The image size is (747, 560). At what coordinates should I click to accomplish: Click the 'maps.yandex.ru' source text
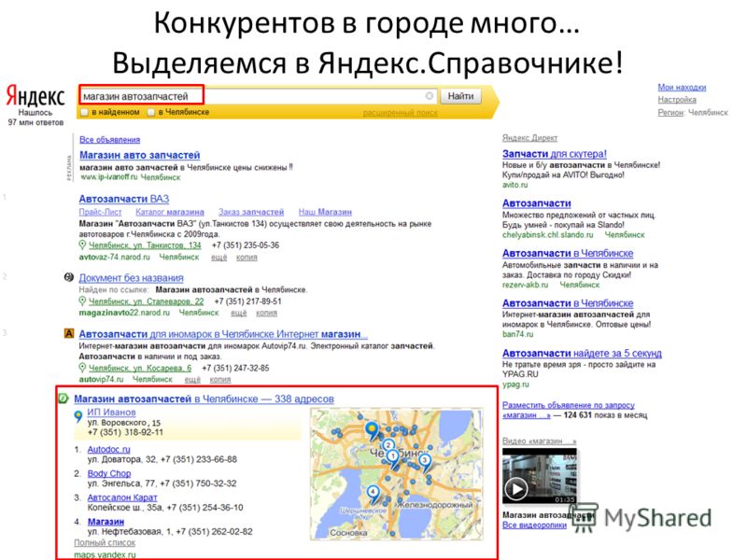coord(105,555)
